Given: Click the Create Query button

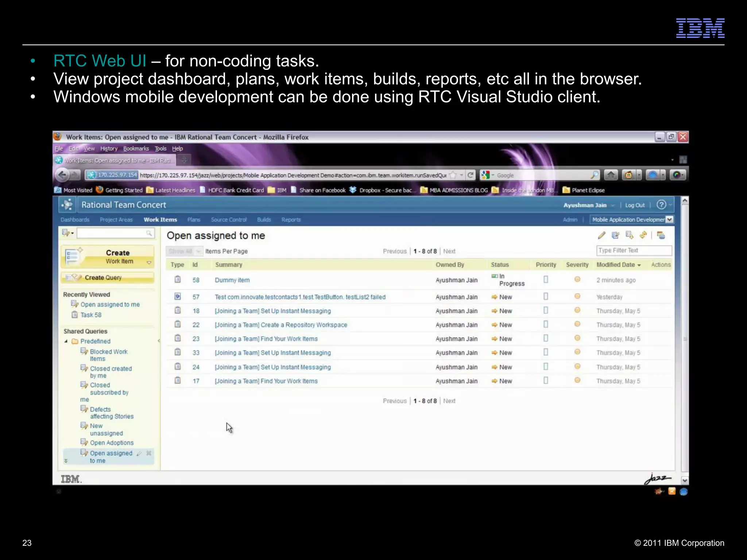Looking at the screenshot, I should point(108,277).
